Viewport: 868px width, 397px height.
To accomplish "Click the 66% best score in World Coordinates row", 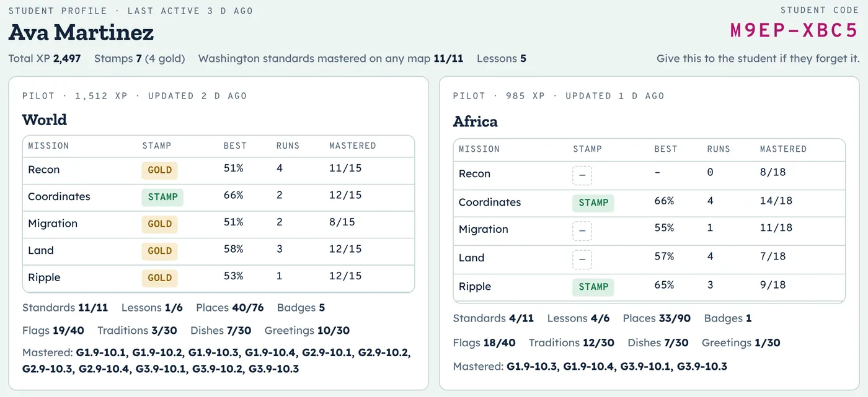I will (x=234, y=196).
